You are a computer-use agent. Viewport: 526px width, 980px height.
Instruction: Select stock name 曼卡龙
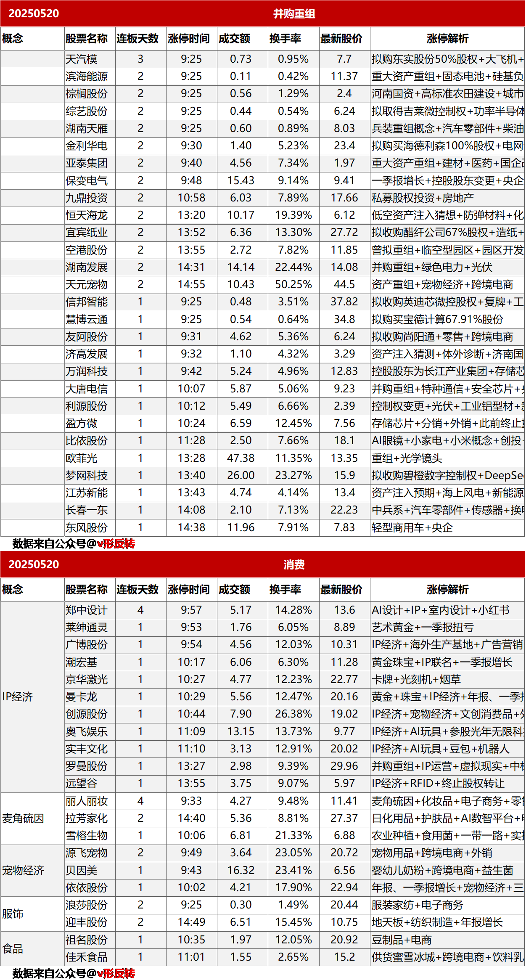[81, 697]
